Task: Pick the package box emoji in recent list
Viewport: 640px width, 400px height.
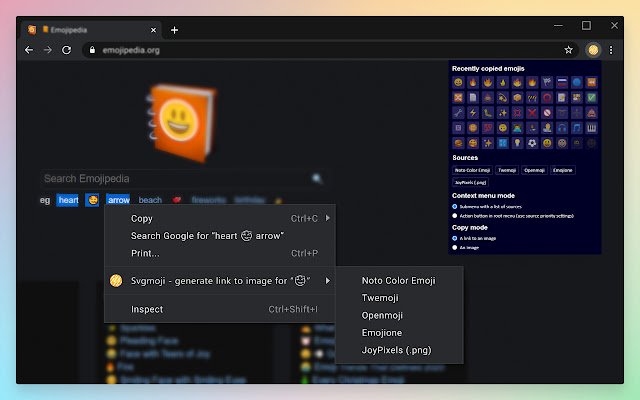Action: 518,98
